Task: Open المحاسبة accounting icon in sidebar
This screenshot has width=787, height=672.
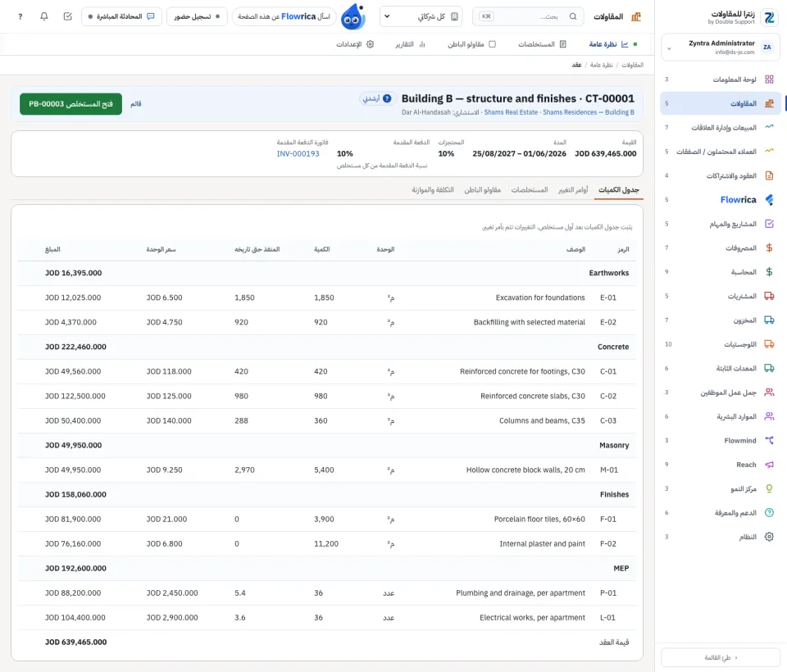Action: tap(769, 272)
